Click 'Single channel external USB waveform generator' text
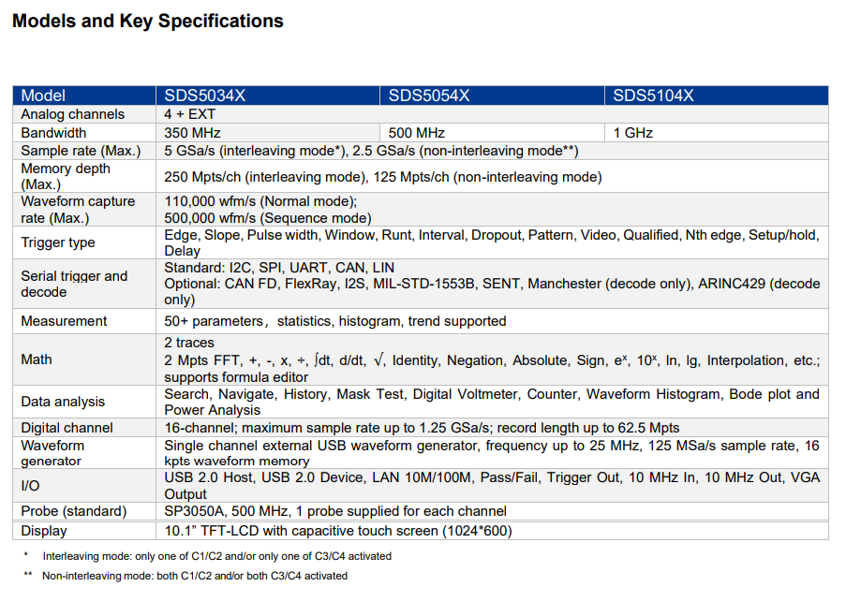This screenshot has height=616, width=846. (x=492, y=453)
